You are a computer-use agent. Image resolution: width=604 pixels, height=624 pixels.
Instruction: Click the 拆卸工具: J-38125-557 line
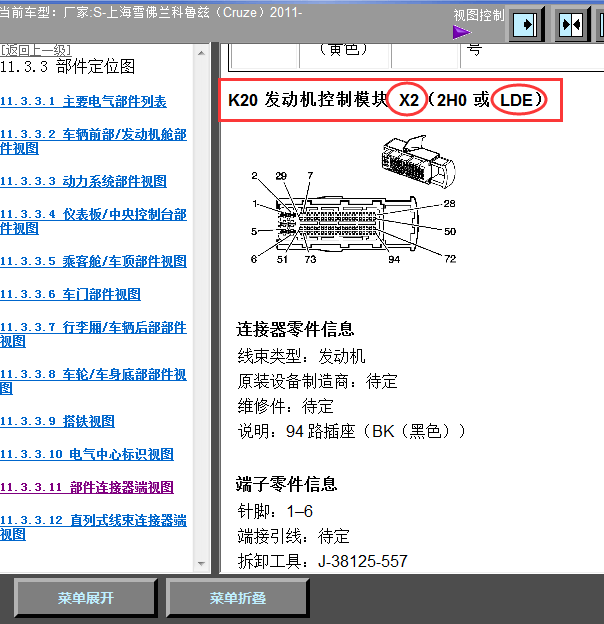[x=323, y=561]
